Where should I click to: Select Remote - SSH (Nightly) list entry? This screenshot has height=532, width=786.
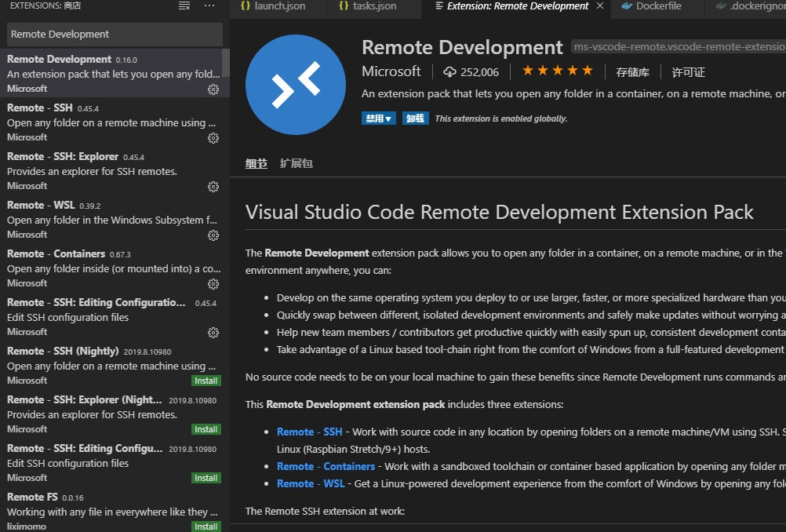(x=115, y=365)
